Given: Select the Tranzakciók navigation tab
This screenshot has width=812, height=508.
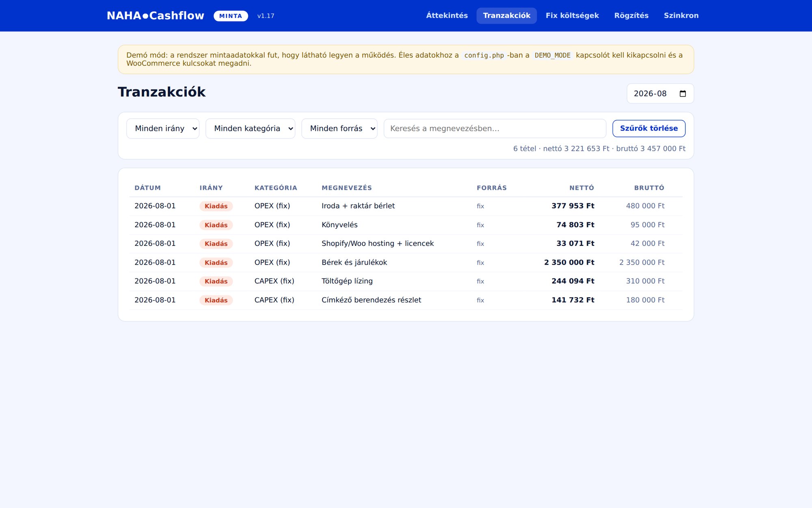Looking at the screenshot, I should [506, 15].
